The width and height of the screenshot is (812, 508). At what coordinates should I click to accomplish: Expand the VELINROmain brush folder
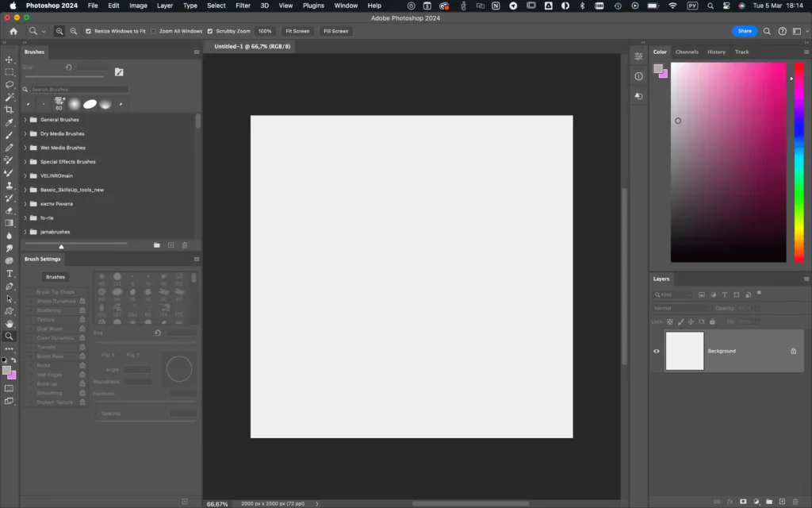pyautogui.click(x=25, y=175)
